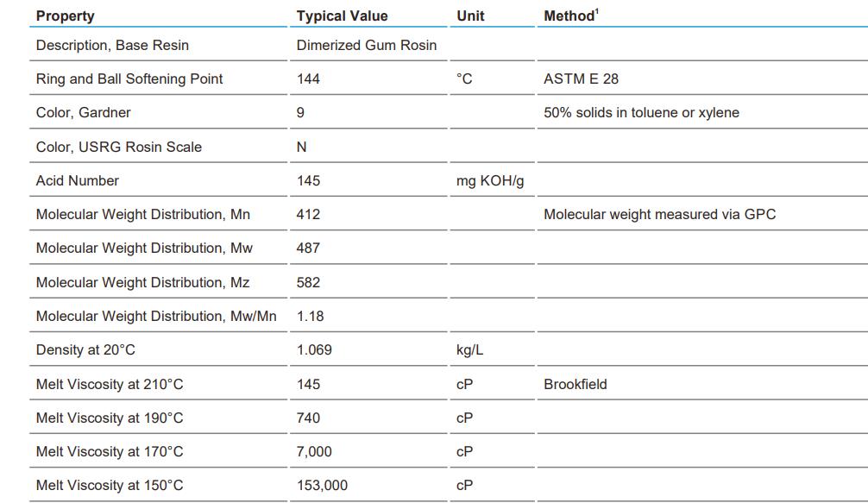The width and height of the screenshot is (868, 503).
Task: Click the Density at 20°C label
Action: (85, 349)
